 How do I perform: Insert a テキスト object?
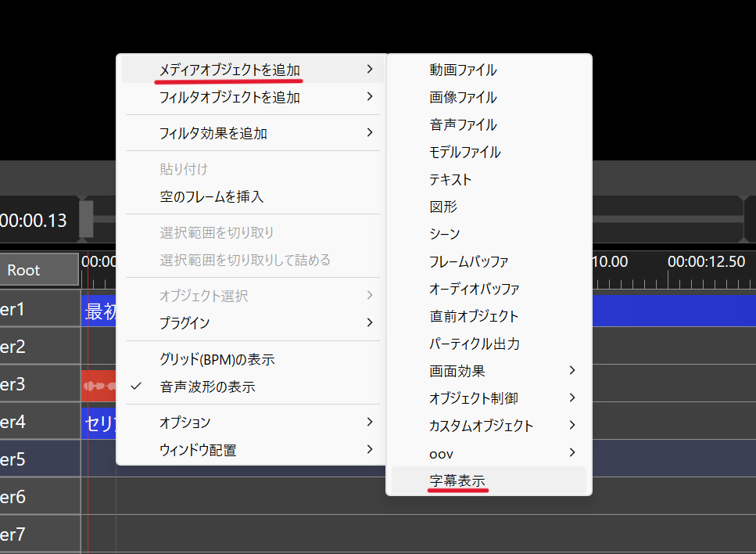point(450,179)
